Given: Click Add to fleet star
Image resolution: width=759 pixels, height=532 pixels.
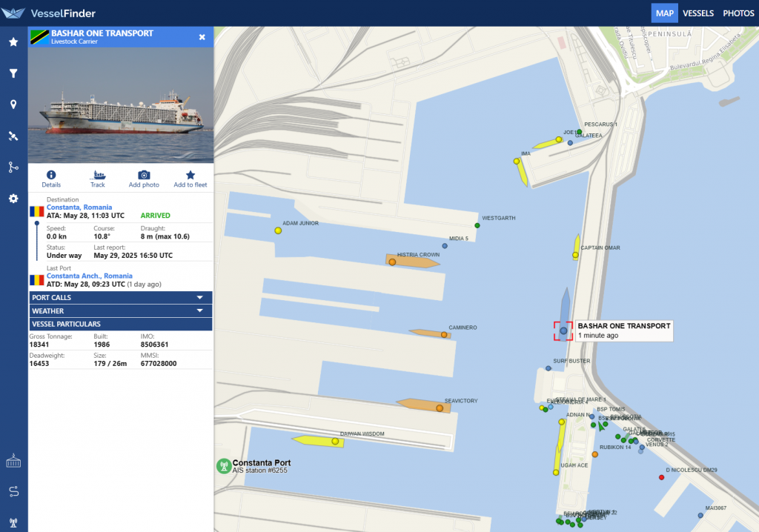Looking at the screenshot, I should tap(190, 178).
